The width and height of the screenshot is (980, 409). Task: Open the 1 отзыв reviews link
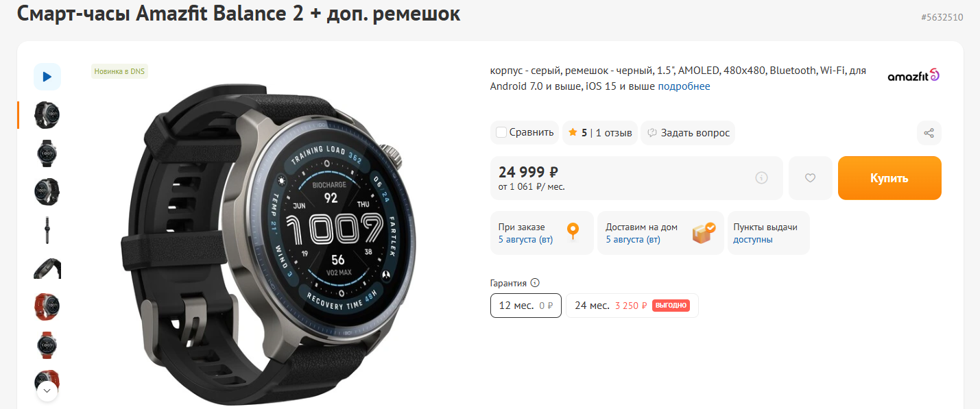(614, 133)
